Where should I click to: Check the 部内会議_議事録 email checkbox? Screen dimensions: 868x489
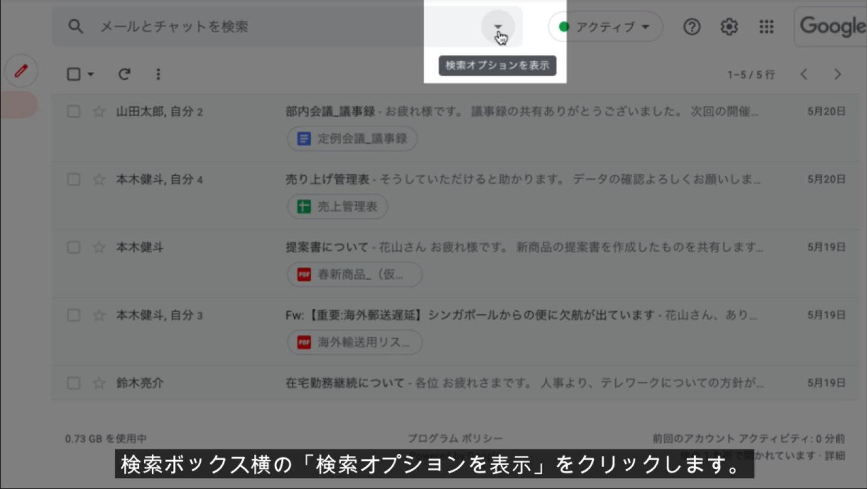(73, 111)
